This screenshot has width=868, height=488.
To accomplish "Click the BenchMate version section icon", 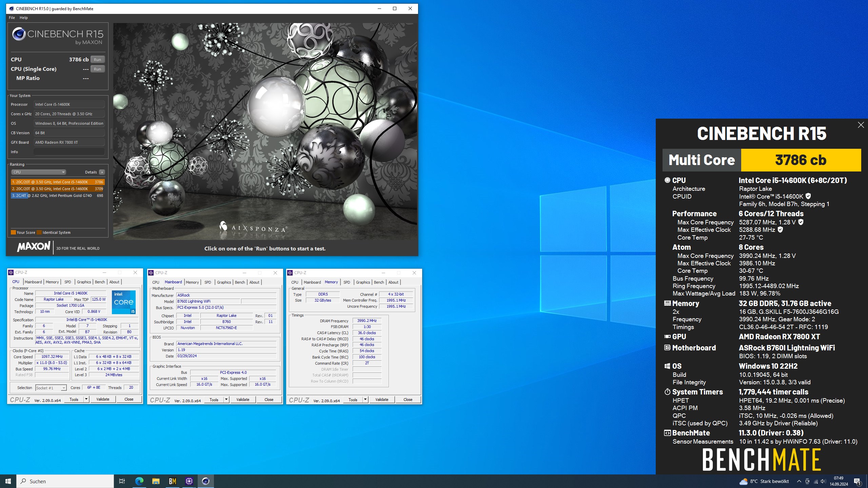I will pyautogui.click(x=667, y=433).
